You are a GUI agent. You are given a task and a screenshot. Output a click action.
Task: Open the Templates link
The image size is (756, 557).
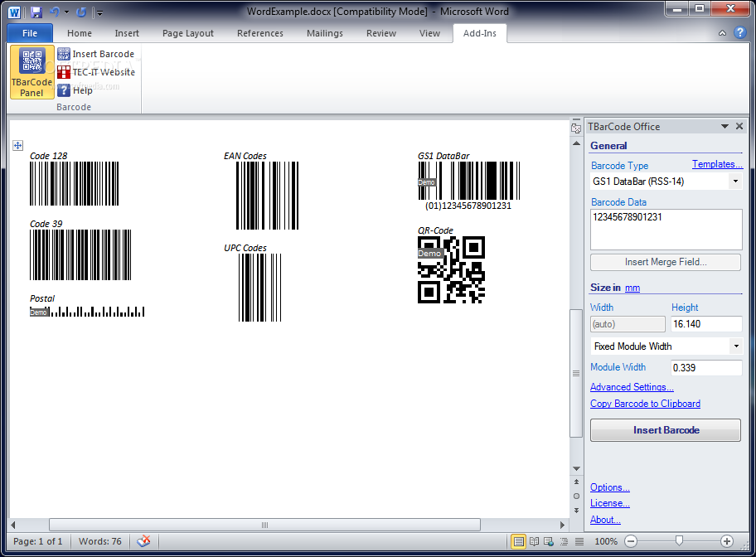(x=717, y=164)
